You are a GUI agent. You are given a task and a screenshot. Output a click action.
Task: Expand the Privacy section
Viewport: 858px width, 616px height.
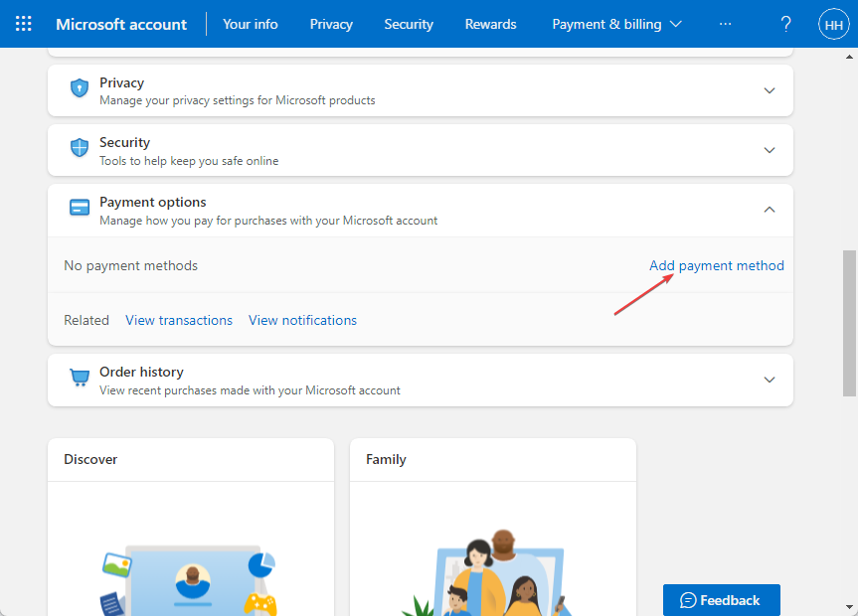coord(769,89)
